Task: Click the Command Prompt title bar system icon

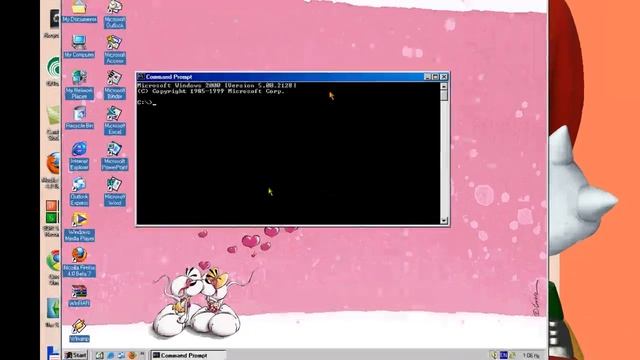Action: point(141,76)
